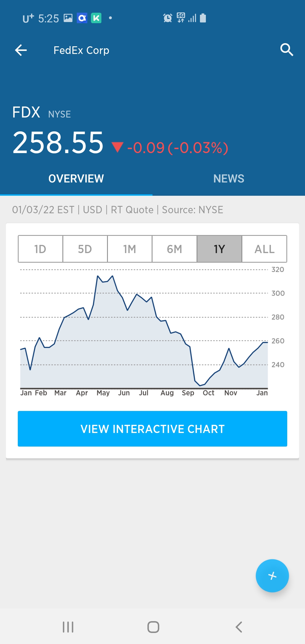
Task: Tap the 01/03/22 EST quote info line
Action: click(x=117, y=210)
